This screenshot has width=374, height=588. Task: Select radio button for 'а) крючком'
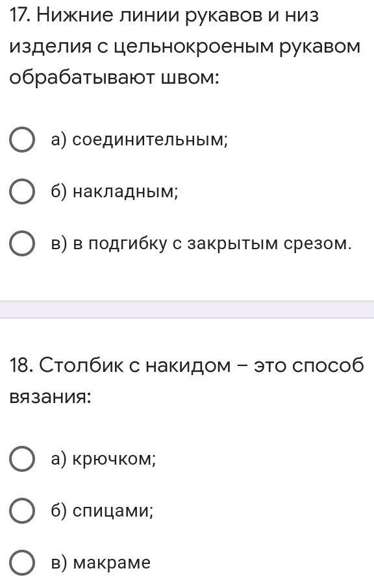pos(22,458)
